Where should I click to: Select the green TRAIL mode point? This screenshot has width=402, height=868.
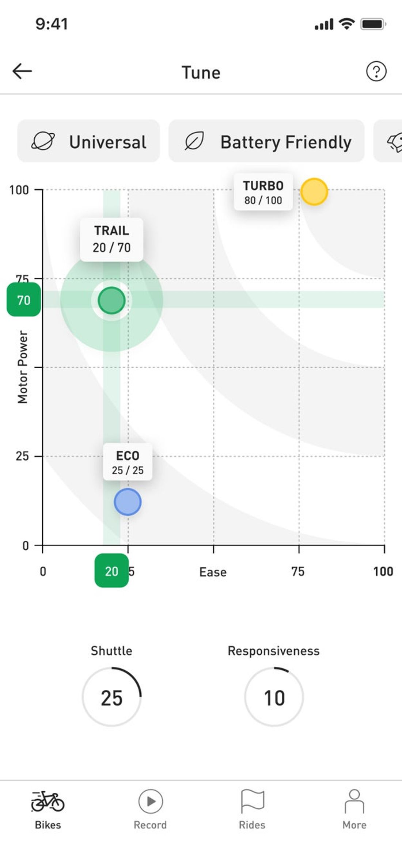[x=111, y=300]
